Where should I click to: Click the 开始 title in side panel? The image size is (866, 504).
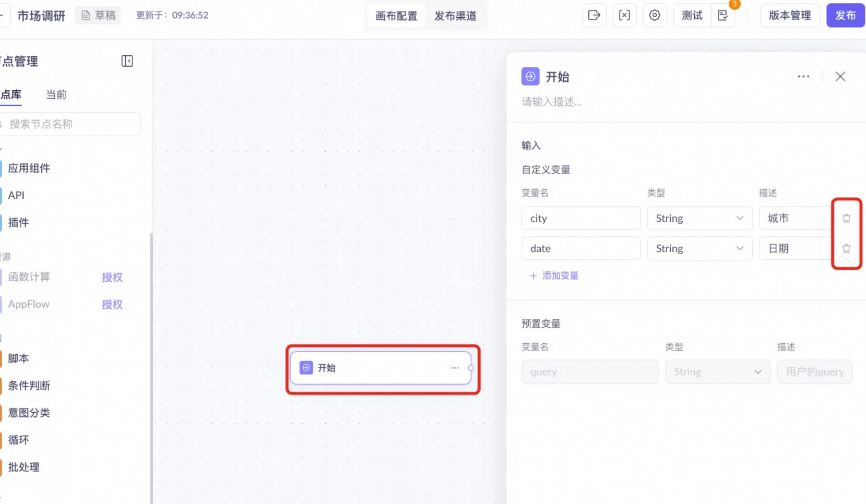coord(557,77)
